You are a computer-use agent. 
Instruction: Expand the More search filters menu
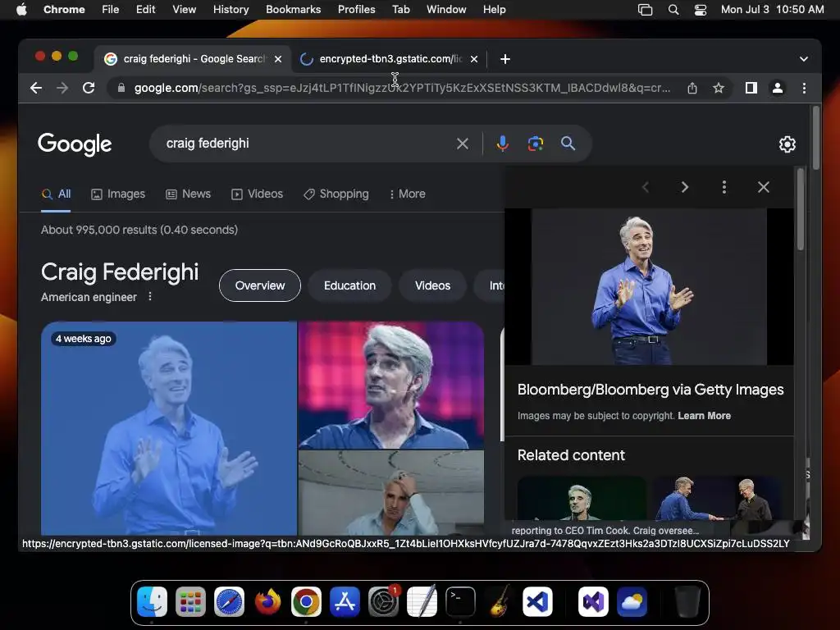pyautogui.click(x=407, y=194)
